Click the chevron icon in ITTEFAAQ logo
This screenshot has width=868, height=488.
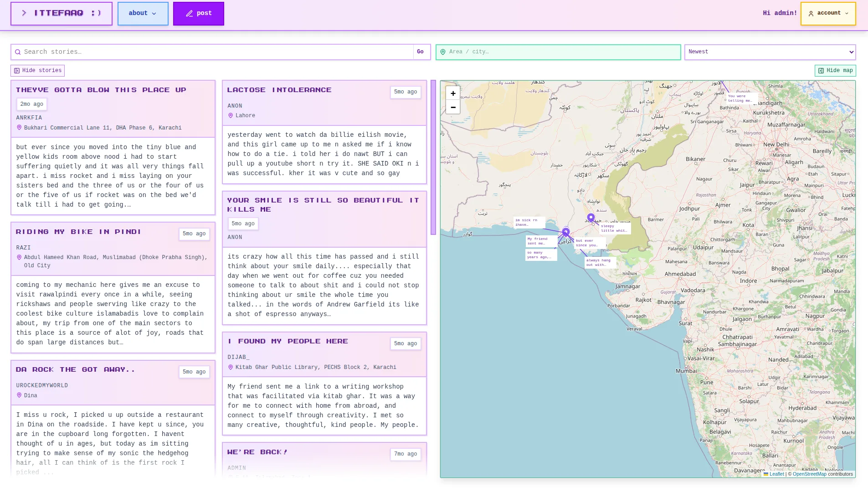(24, 13)
